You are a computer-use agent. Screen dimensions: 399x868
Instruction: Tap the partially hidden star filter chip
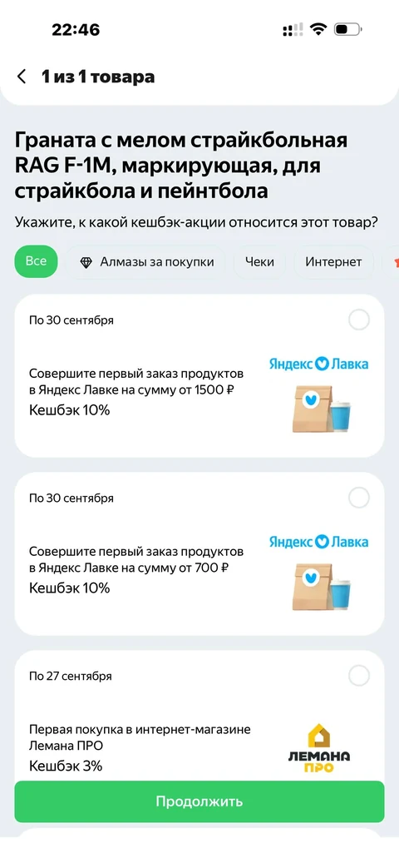[391, 262]
